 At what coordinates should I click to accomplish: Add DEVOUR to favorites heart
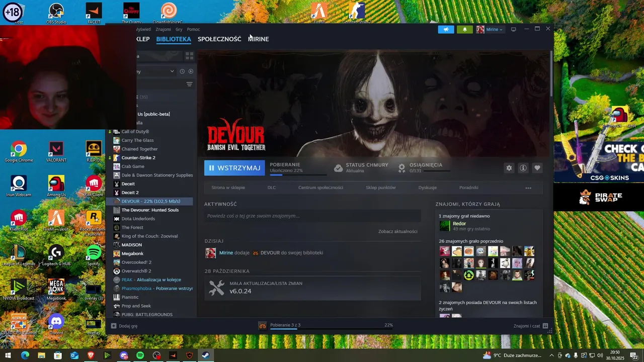537,168
